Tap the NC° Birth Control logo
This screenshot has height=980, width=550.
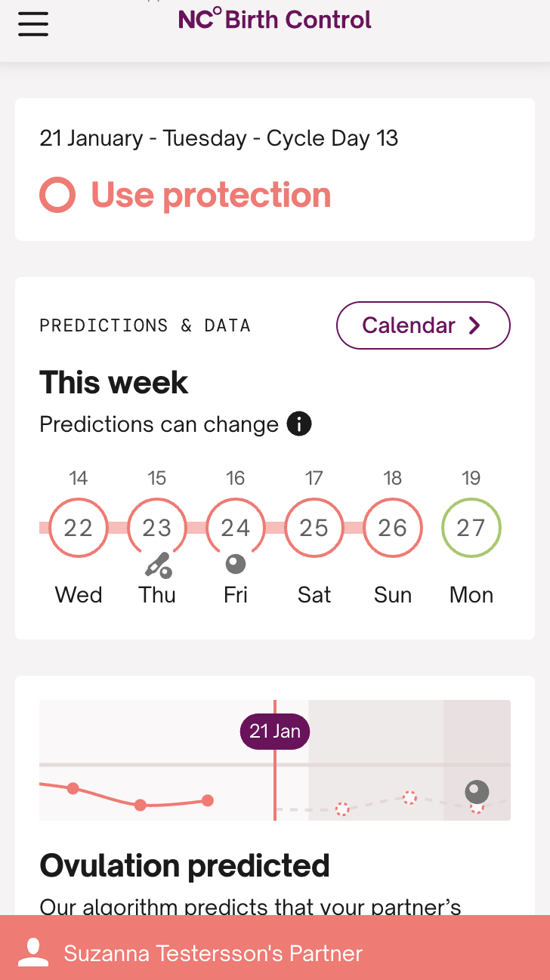tap(275, 19)
